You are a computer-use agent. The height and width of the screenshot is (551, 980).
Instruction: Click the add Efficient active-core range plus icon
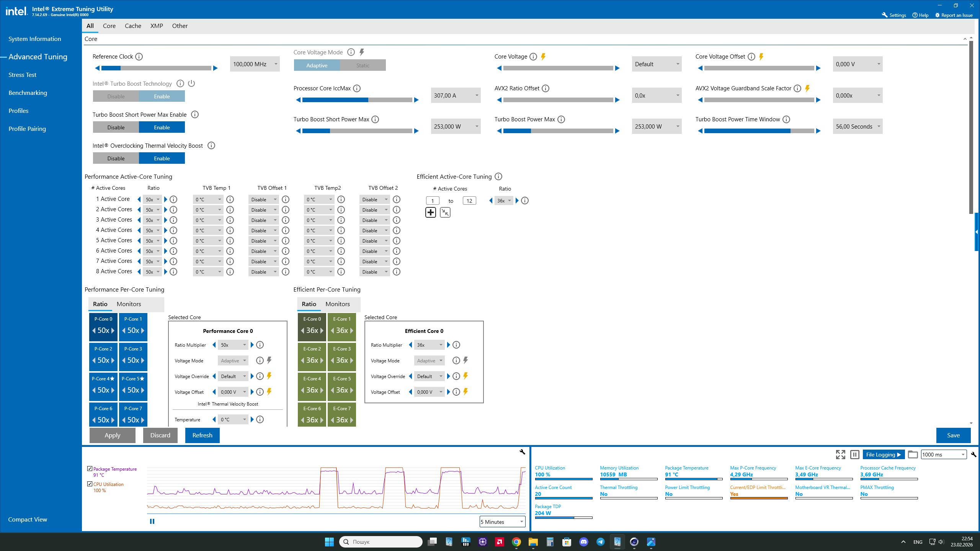(x=431, y=212)
